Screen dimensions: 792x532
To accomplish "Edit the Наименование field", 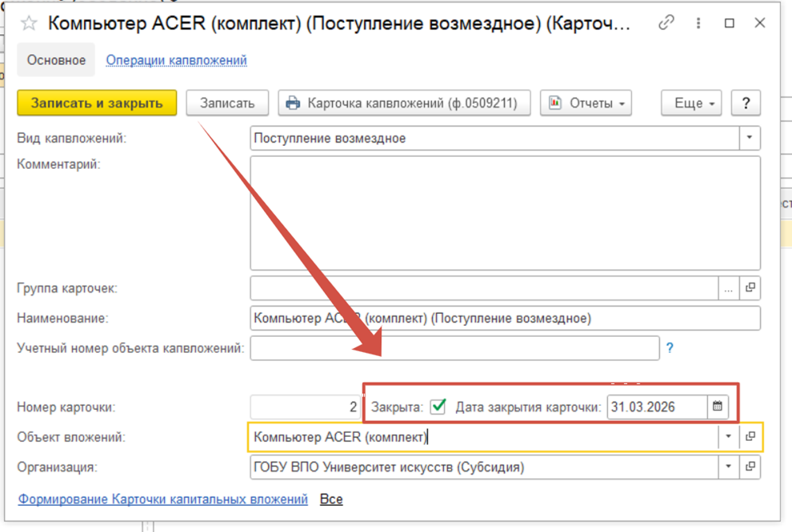I will click(x=505, y=318).
